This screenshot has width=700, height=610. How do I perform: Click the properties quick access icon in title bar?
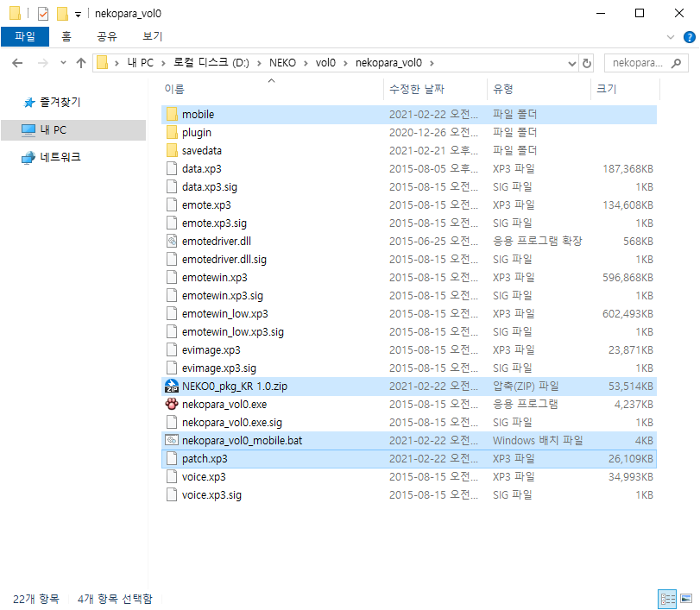pos(43,14)
